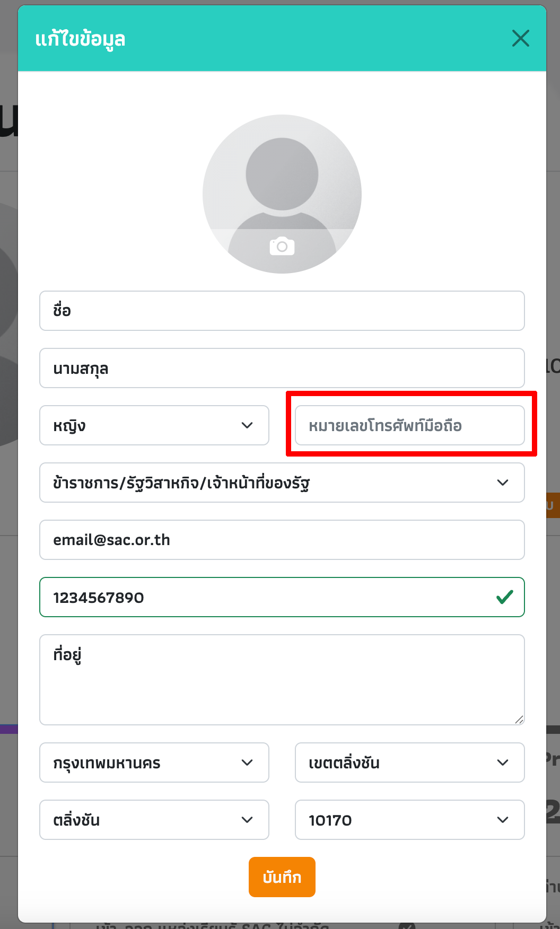Click the camera icon on profile photo
Viewport: 560px width, 929px height.
[282, 247]
